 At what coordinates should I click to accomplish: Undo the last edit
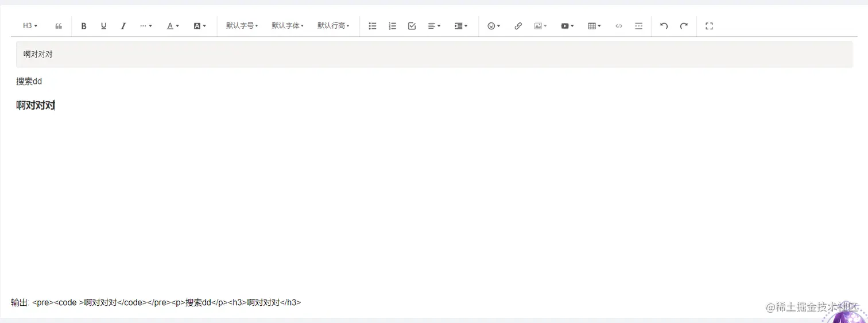click(x=664, y=26)
